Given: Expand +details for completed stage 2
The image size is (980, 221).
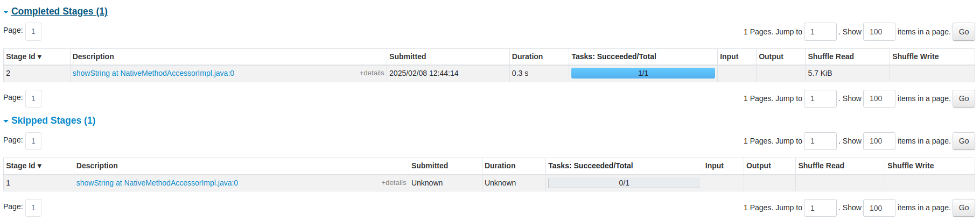Looking at the screenshot, I should [x=372, y=73].
